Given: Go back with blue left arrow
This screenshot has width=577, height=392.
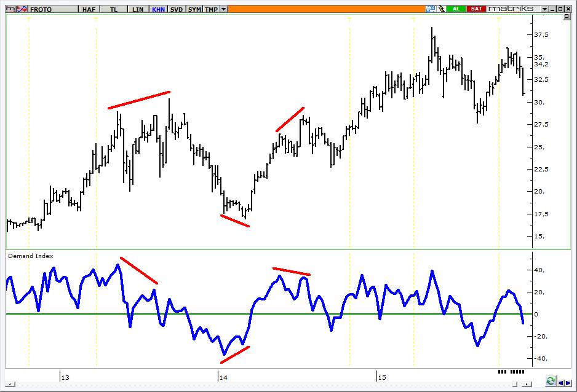Looking at the screenshot, I should point(561,383).
